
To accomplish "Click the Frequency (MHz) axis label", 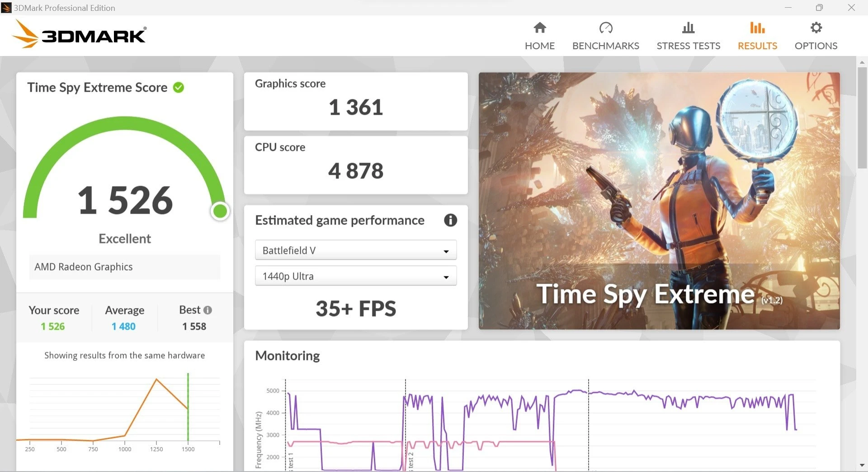I will tap(259, 440).
